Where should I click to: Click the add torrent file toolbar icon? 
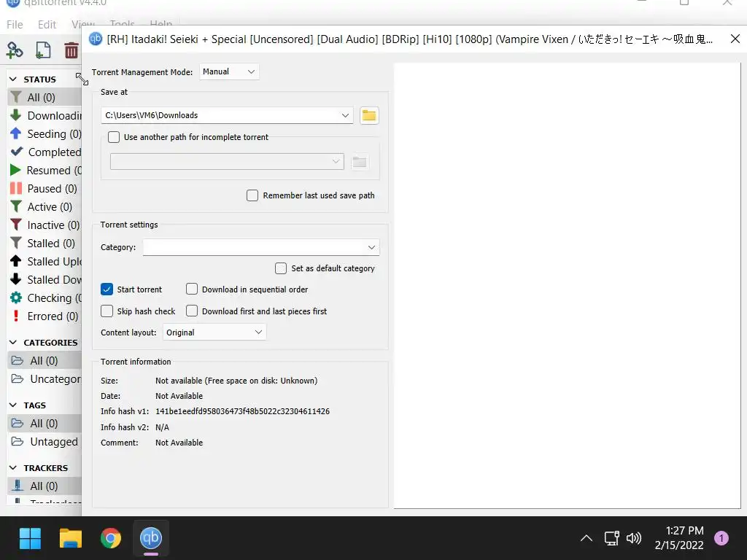click(43, 50)
